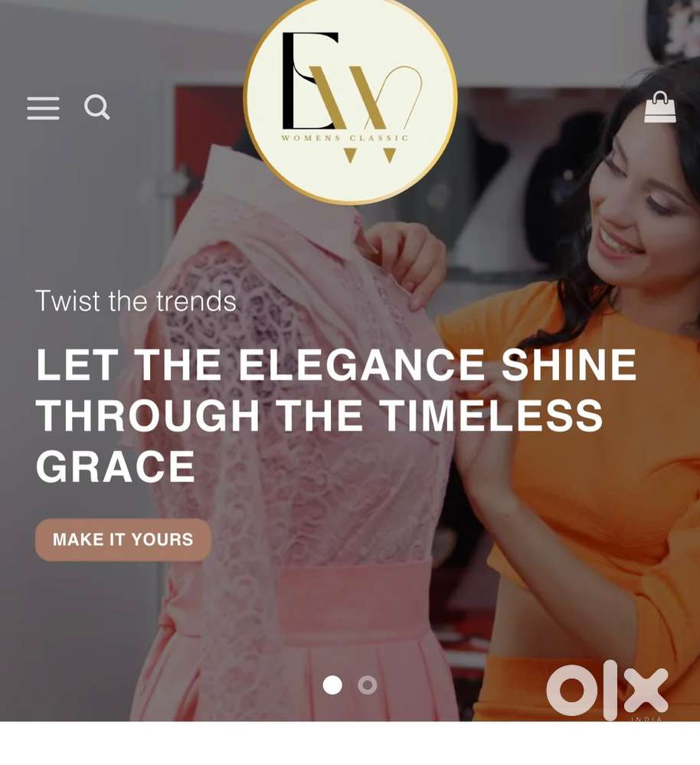
Task: Click the search magnifier icon
Action: coord(96,107)
